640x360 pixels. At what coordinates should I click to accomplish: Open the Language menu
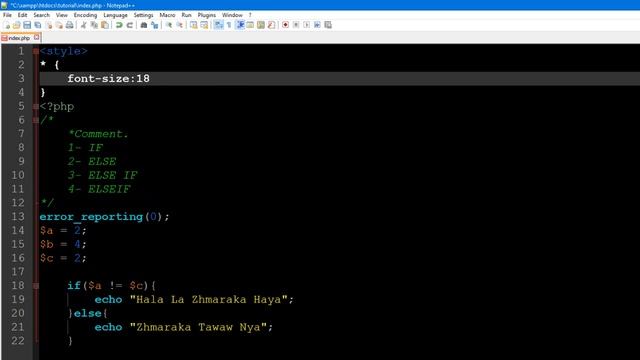tap(115, 15)
